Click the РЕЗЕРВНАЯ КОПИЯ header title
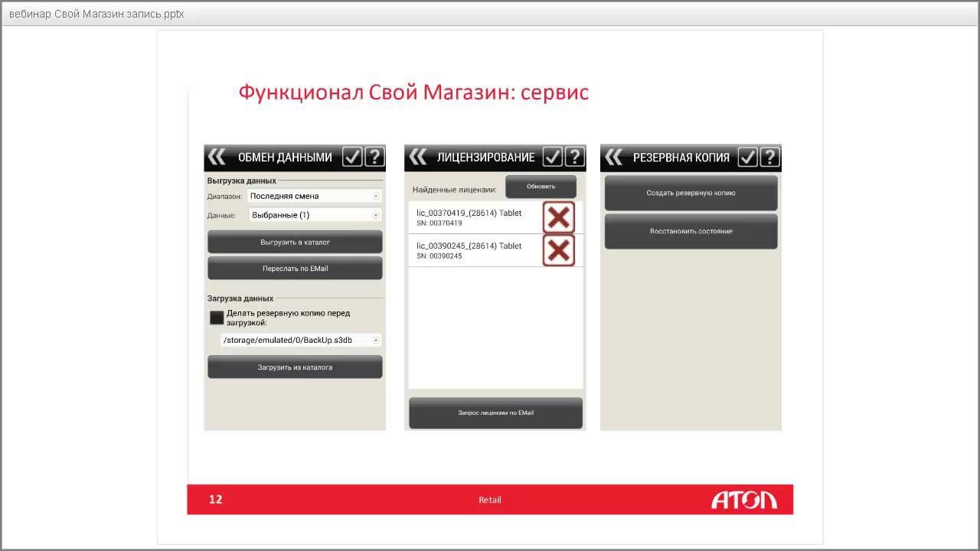Viewport: 980px width, 551px height. (681, 157)
